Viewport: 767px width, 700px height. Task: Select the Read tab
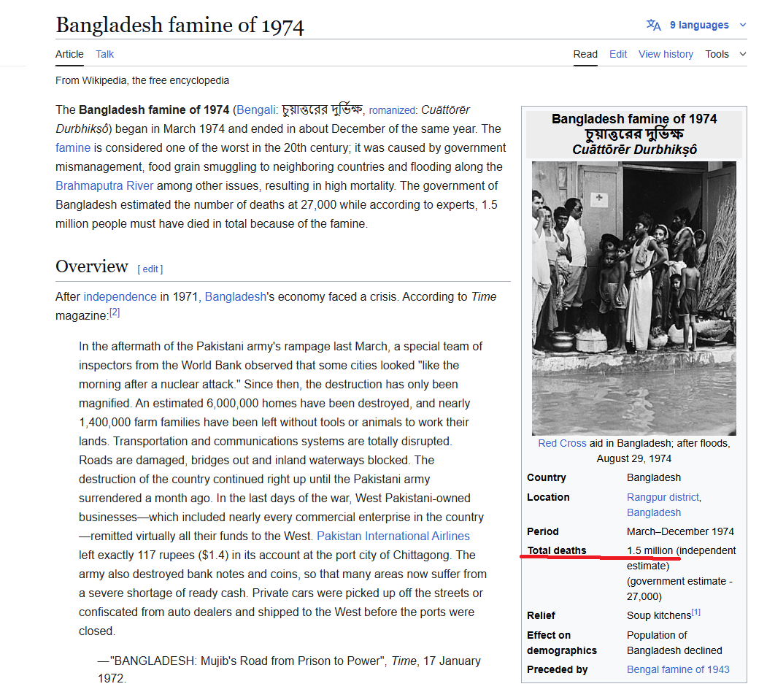pos(585,54)
